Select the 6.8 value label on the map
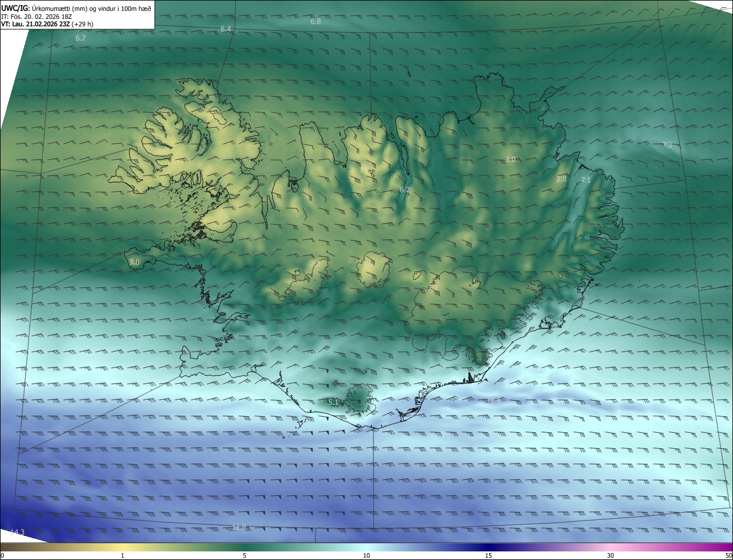 [316, 22]
